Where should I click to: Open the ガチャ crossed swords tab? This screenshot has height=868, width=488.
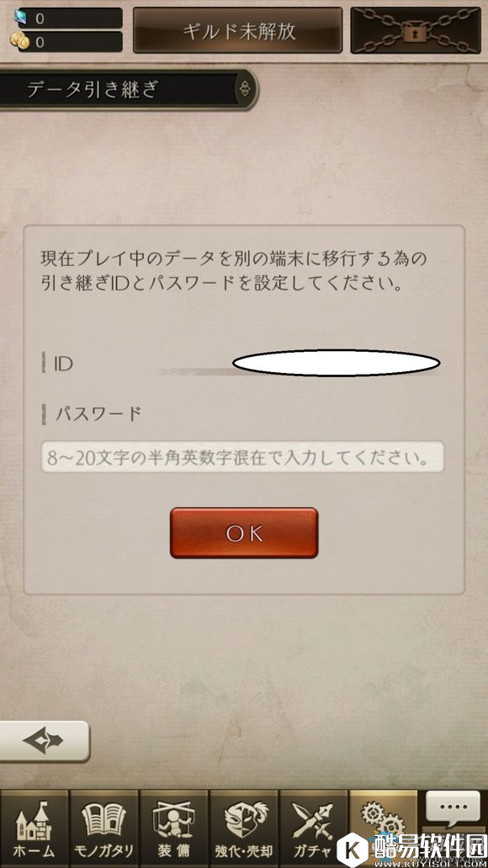coord(314,828)
